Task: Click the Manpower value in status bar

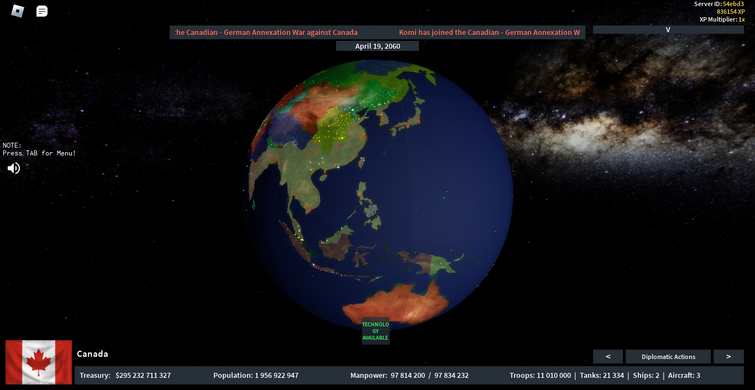Action: coord(409,376)
